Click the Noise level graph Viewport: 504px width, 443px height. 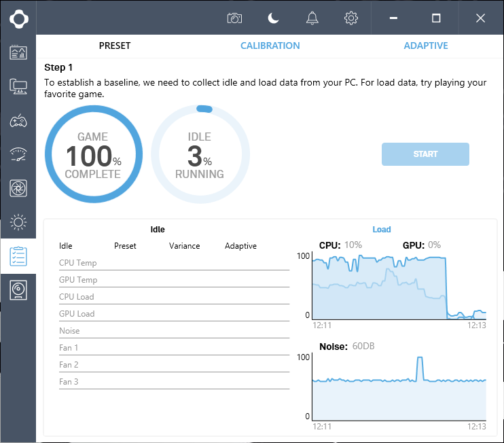399,387
